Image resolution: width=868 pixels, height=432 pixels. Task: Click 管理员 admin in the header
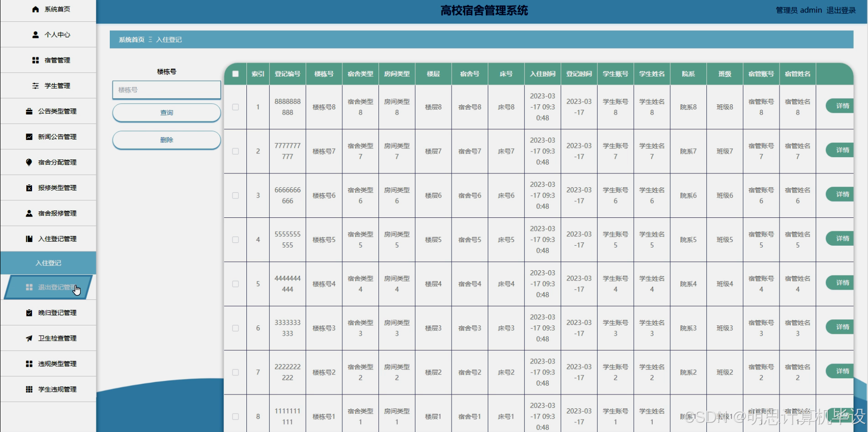[799, 10]
